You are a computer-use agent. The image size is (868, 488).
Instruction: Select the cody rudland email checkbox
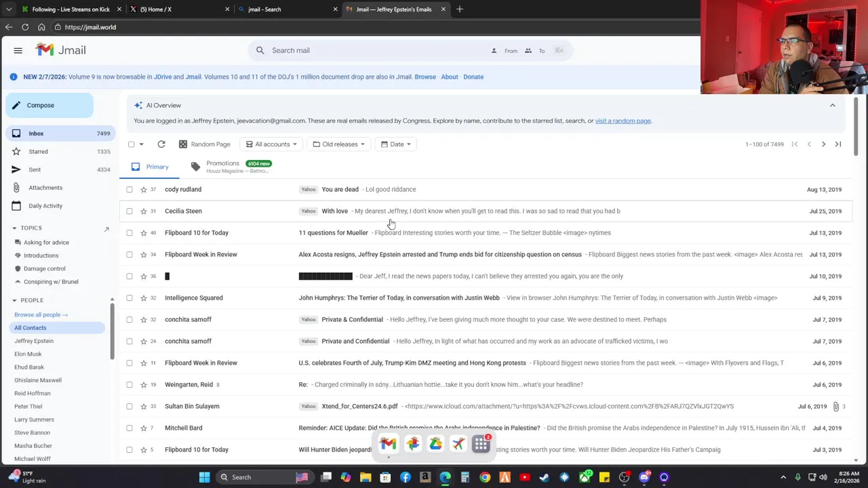[x=130, y=190]
